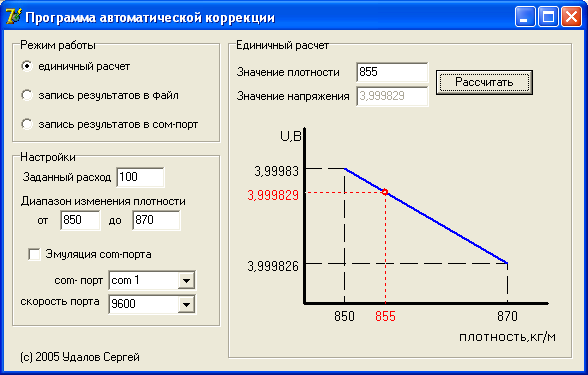Close the Программа автоматической коррекции window
The width and height of the screenshot is (588, 375).
coord(571,17)
